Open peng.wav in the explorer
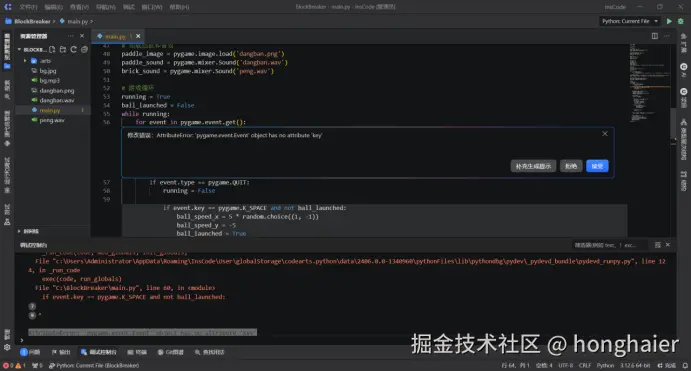 tap(53, 120)
